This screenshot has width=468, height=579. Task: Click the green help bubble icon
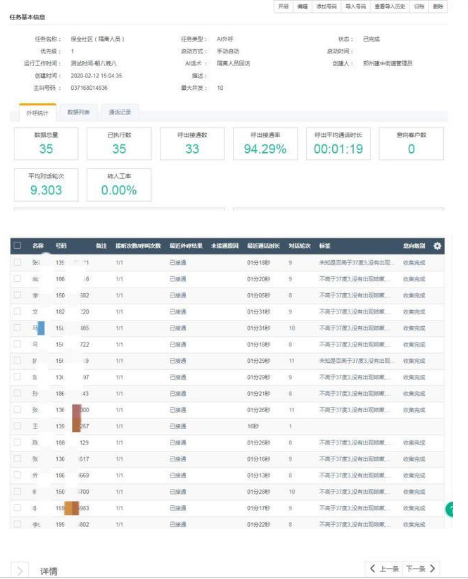tap(449, 510)
